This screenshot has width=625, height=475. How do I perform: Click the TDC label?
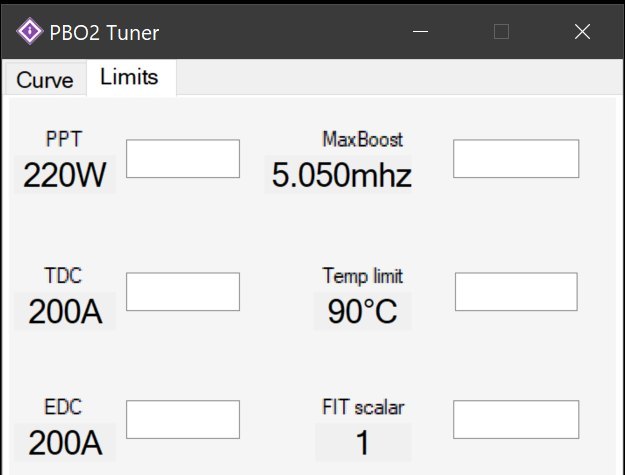pos(63,275)
